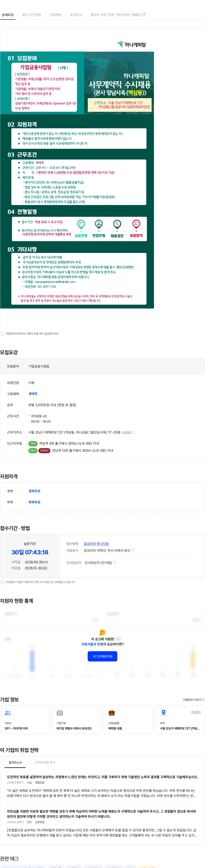205x868 pixels.
Task: Click the 산업(업종) briefcase icon
Action: pos(112,713)
